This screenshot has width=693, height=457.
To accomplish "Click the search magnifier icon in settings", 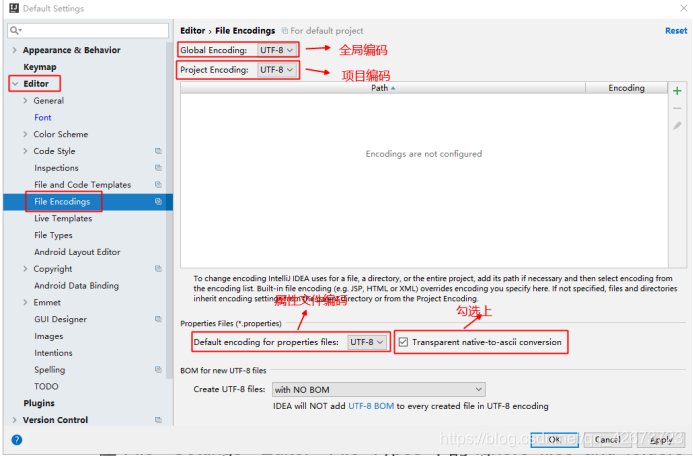I will click(15, 30).
